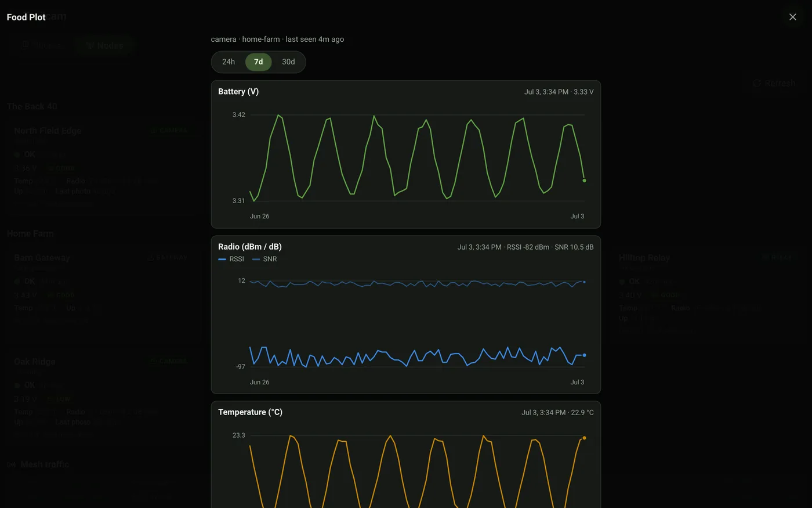Screen dimensions: 812x508
Task: Click the green endpoint dot on Battery chart
Action: click(584, 181)
